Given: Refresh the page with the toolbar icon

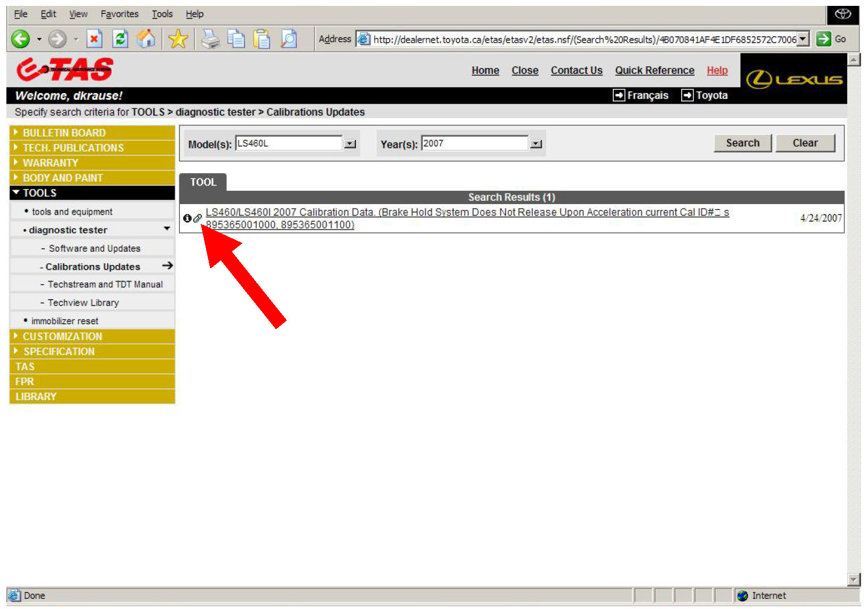Looking at the screenshot, I should pos(121,39).
